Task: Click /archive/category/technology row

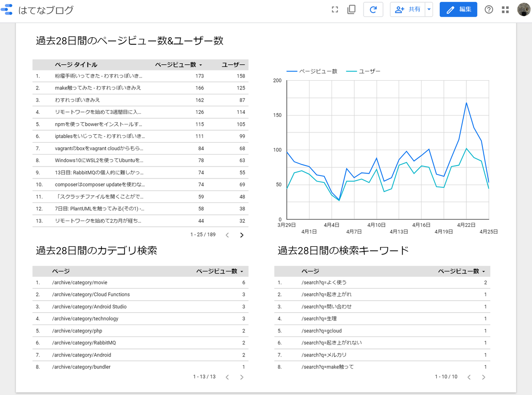Action: tap(140, 318)
